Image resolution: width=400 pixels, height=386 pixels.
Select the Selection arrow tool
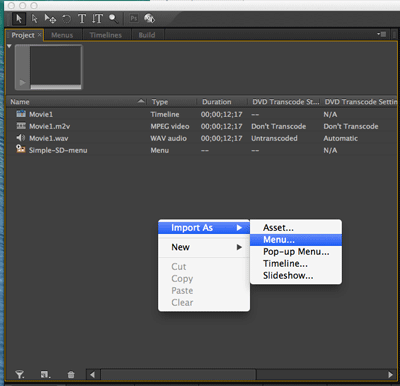[x=19, y=19]
